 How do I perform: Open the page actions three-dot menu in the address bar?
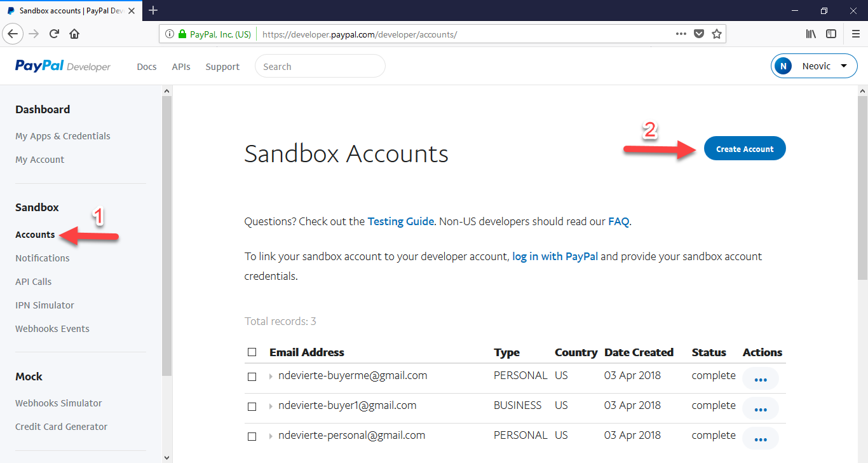coord(681,34)
